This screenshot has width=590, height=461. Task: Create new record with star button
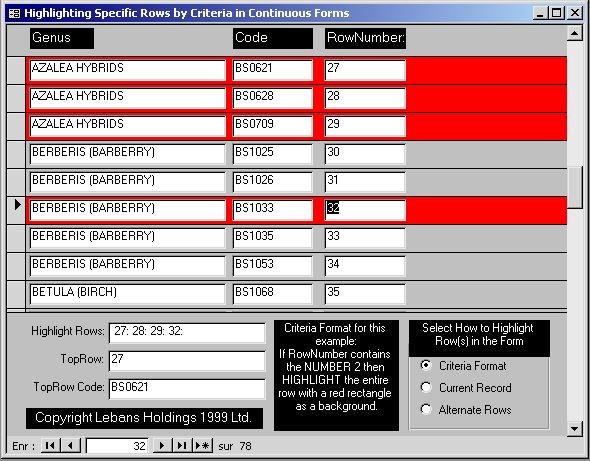203,446
